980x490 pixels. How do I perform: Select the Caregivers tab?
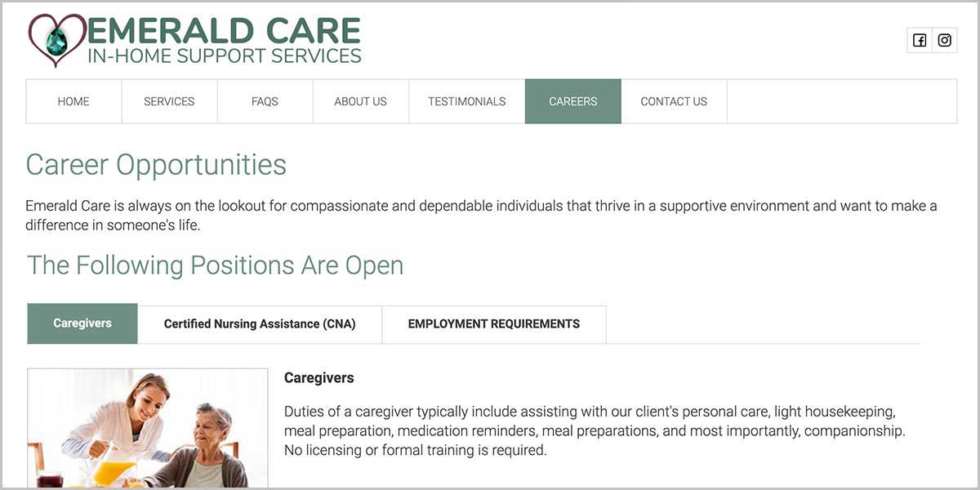tap(82, 323)
